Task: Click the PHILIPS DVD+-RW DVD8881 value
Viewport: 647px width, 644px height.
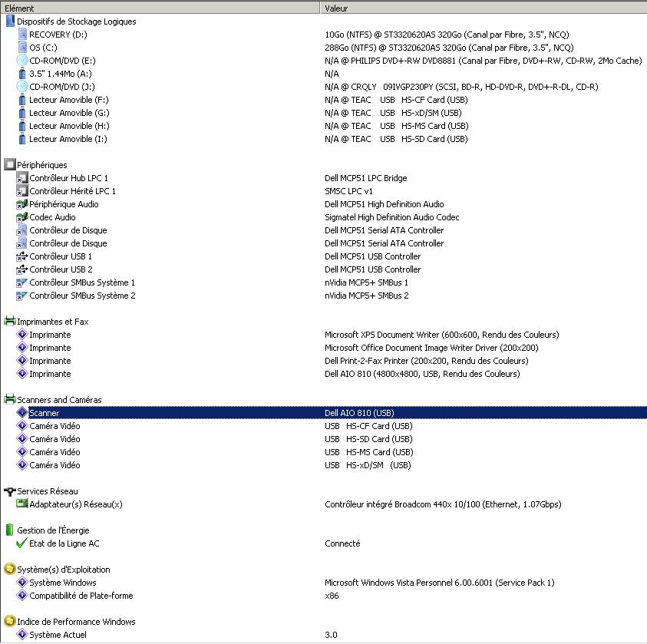Action: [x=483, y=61]
